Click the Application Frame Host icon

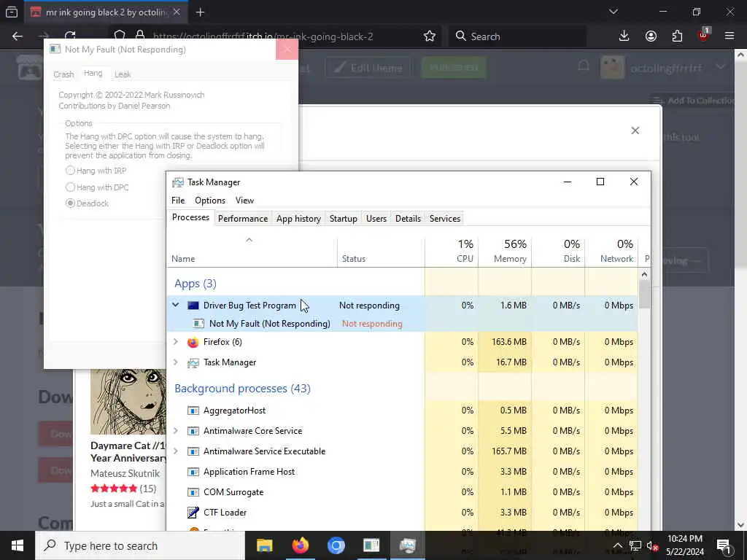click(193, 472)
